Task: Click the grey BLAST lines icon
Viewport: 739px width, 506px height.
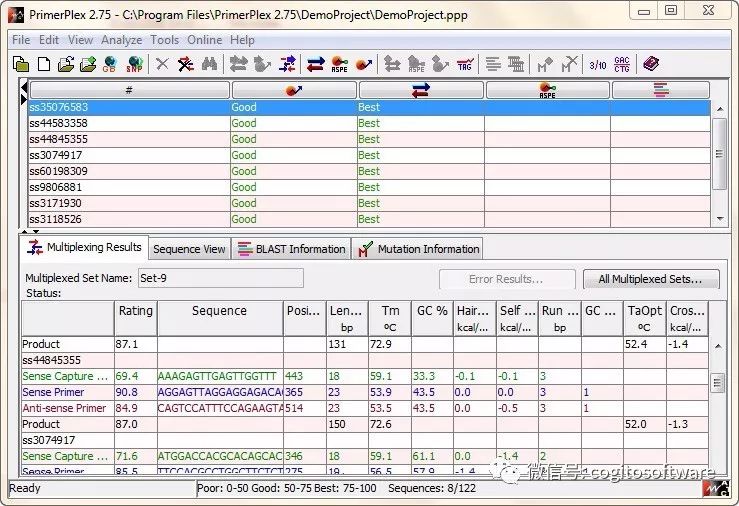Action: click(x=493, y=64)
